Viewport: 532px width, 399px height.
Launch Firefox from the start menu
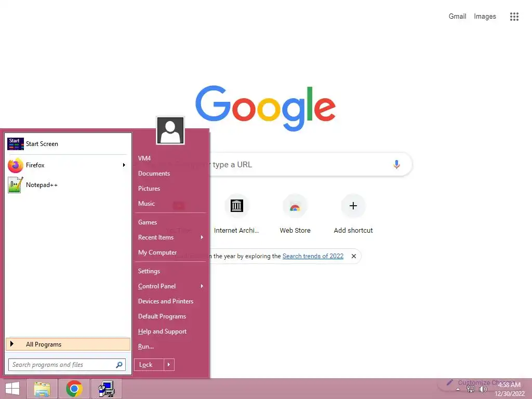(x=67, y=165)
